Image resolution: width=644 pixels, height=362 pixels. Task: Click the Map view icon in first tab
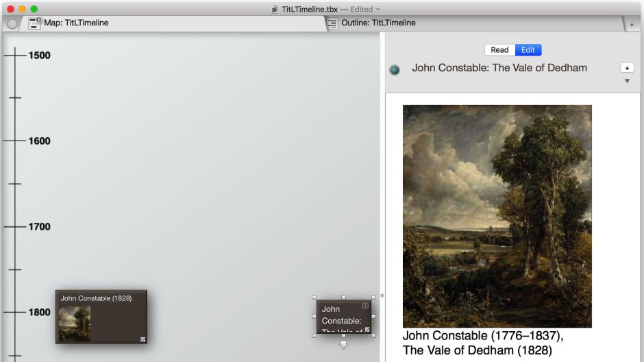point(35,23)
